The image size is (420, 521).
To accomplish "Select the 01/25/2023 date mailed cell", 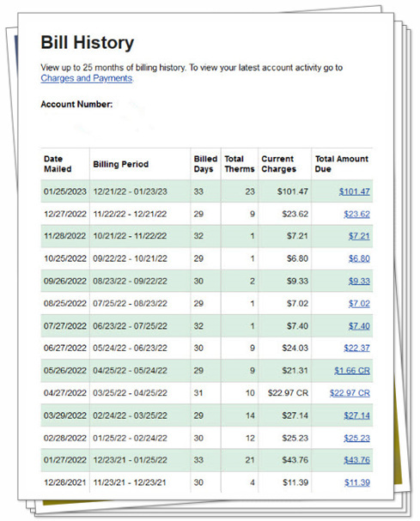I will [64, 191].
